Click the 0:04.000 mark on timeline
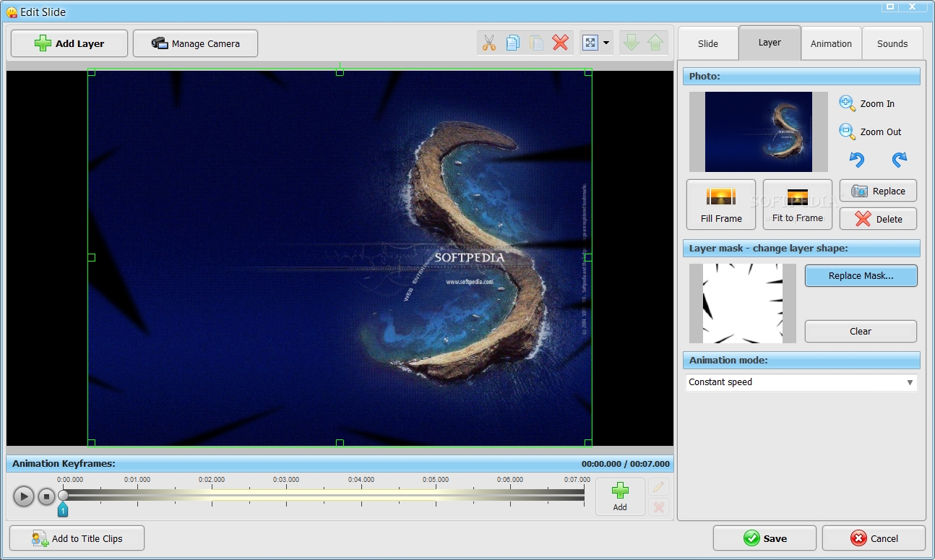The image size is (935, 560). [361, 480]
